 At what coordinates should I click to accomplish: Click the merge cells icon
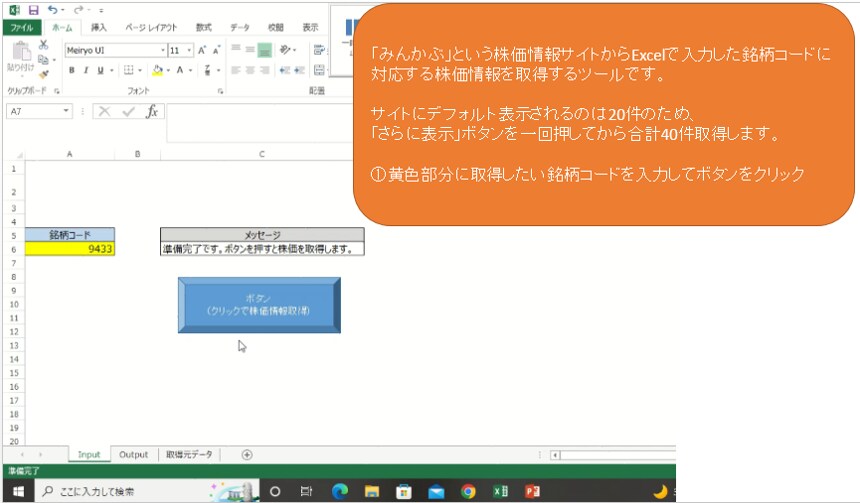[x=319, y=70]
